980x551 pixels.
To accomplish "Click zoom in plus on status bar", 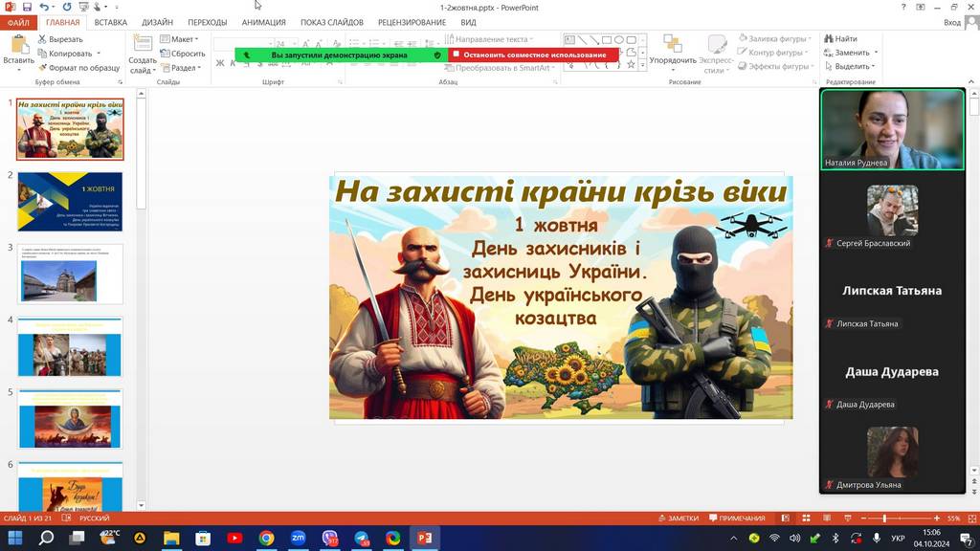I will (x=937, y=518).
